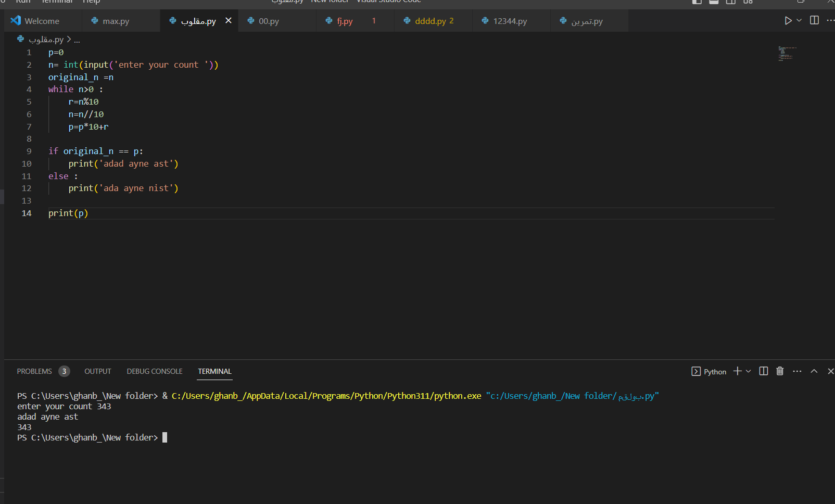Screen dimensions: 835x504
Task: Click the print('ada ayne nist') line
Action: pos(123,188)
